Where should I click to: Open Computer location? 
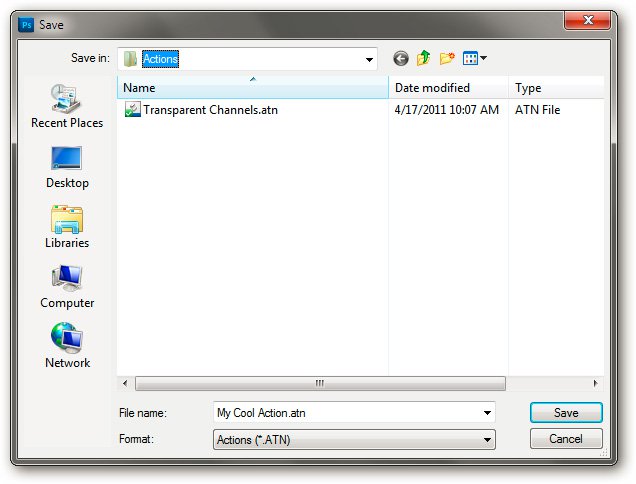click(67, 287)
